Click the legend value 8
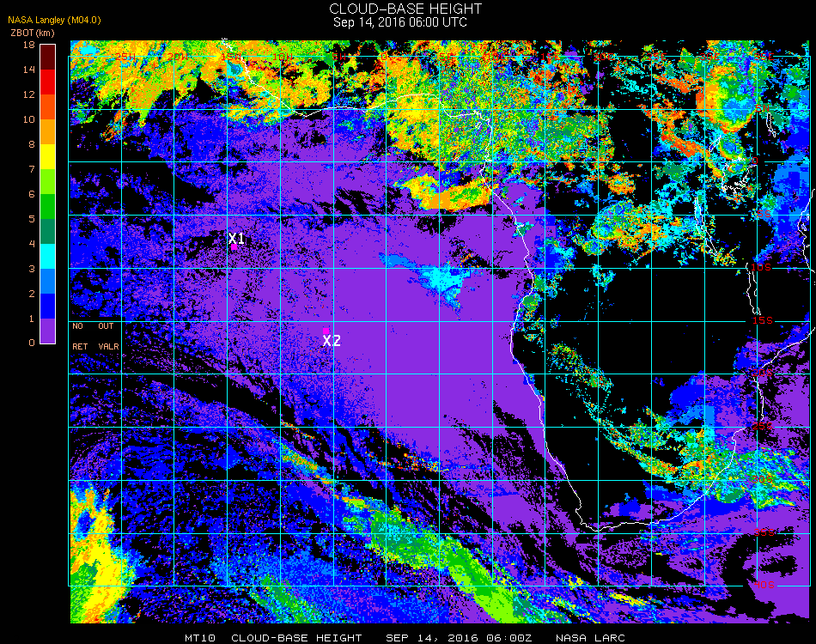The image size is (816, 644). coord(32,144)
